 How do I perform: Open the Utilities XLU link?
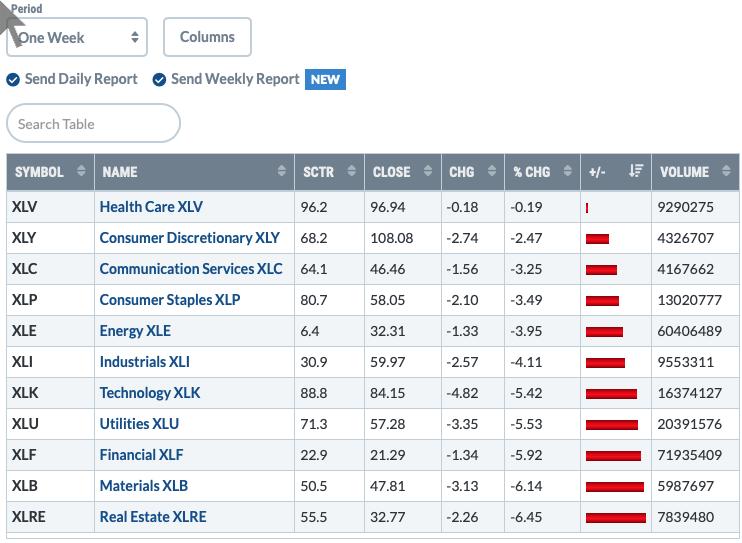[139, 424]
